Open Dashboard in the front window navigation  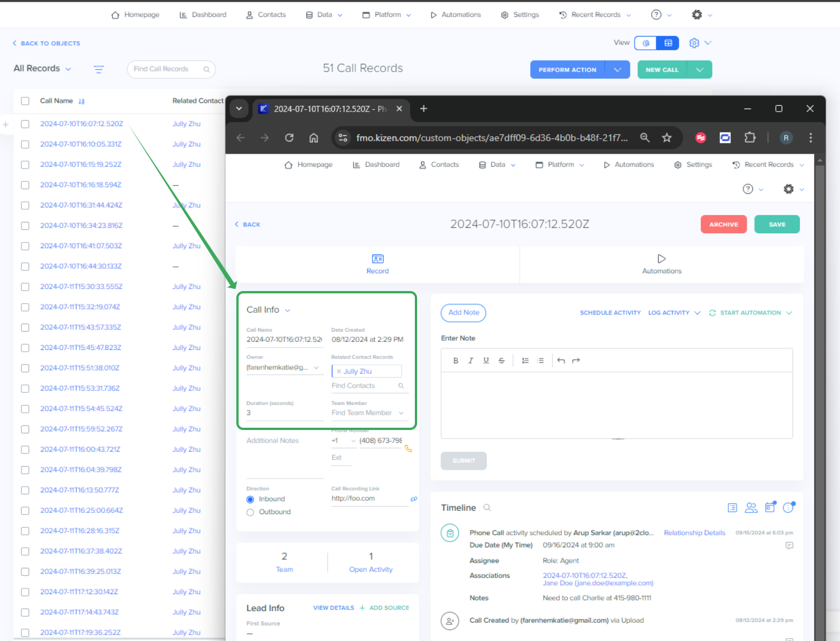tap(376, 165)
